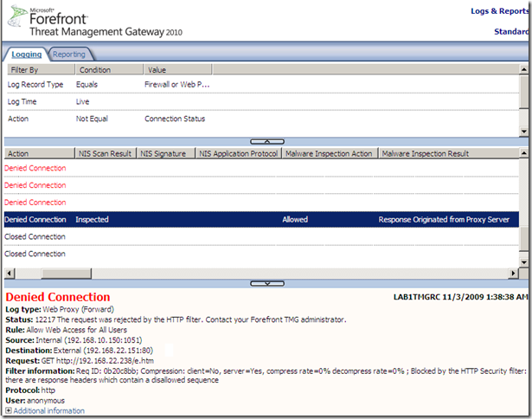Click the Denied Connection details heading
The height and width of the screenshot is (419, 532).
click(x=58, y=297)
